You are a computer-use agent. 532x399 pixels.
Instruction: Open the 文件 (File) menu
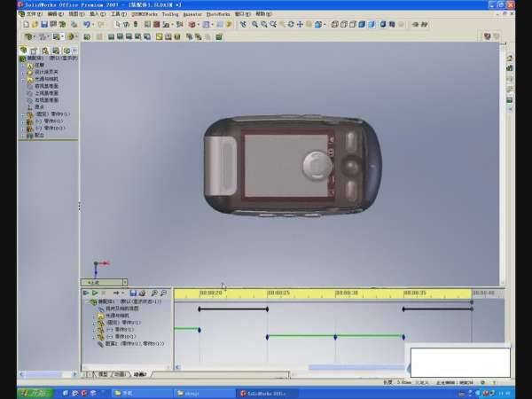[x=32, y=14]
